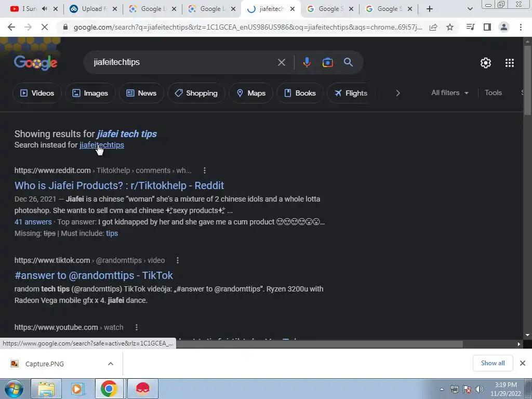
Task: Expand the tab search dropdown
Action: pos(470,9)
